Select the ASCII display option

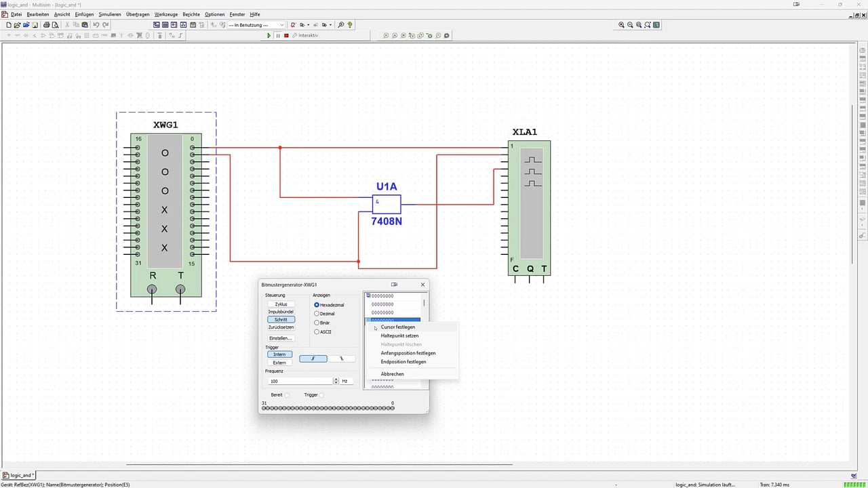click(323, 331)
